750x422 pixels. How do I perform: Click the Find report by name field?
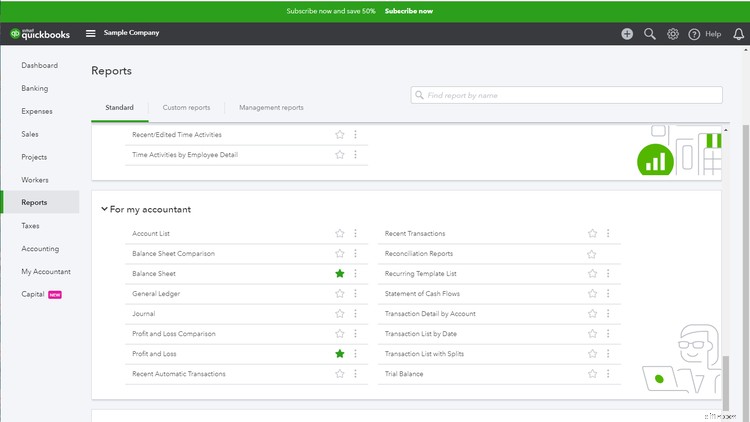[566, 95]
